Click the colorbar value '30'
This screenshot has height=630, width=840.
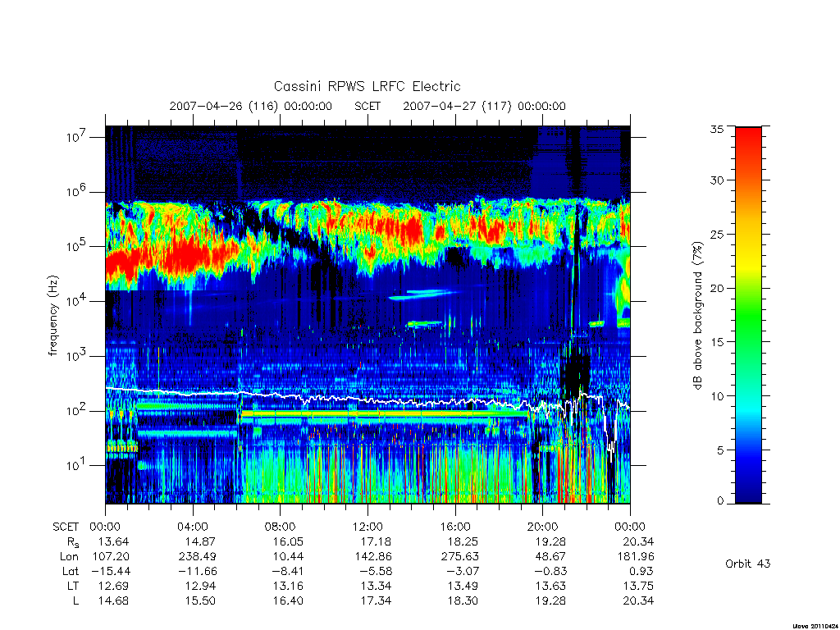[717, 180]
